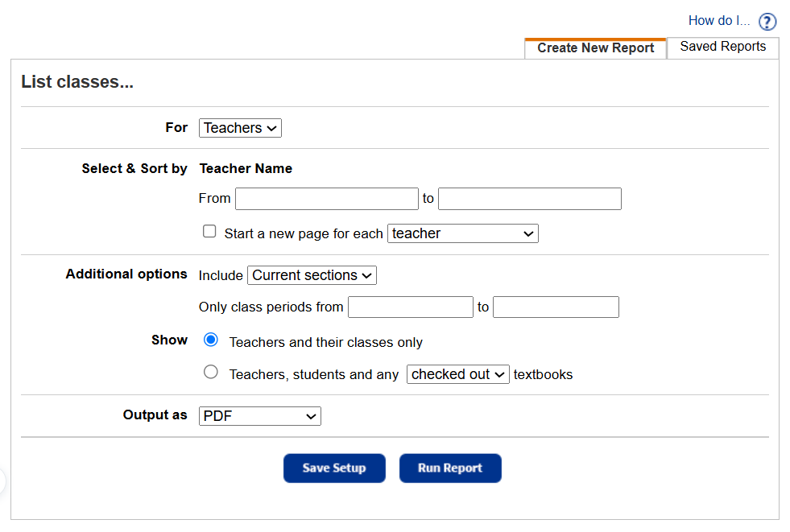Open the Include 'Current sections' dropdown
Screen dimensions: 790x532
pos(312,275)
